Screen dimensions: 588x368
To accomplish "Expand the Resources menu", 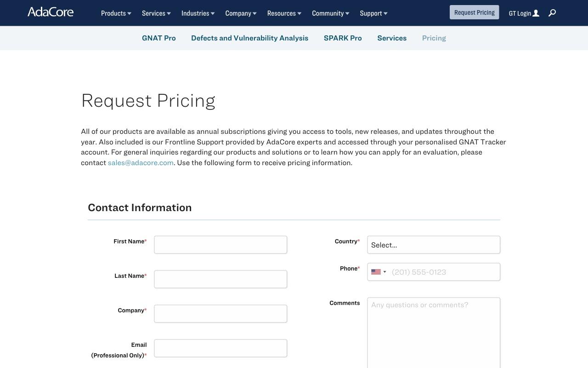I will (x=284, y=13).
